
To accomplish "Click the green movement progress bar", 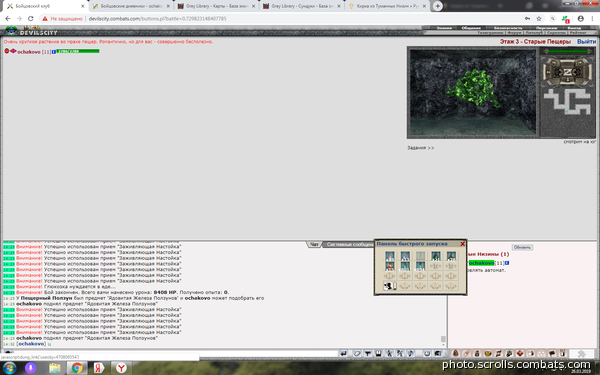I will 567,51.
